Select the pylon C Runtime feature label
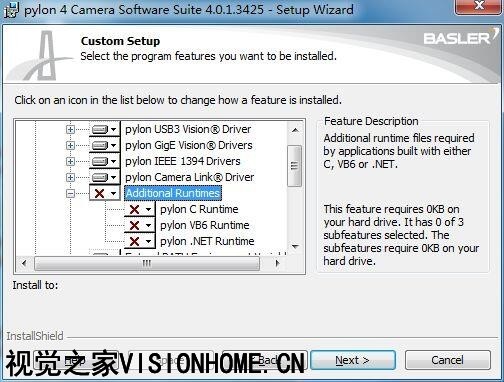504x382 pixels. 199,209
